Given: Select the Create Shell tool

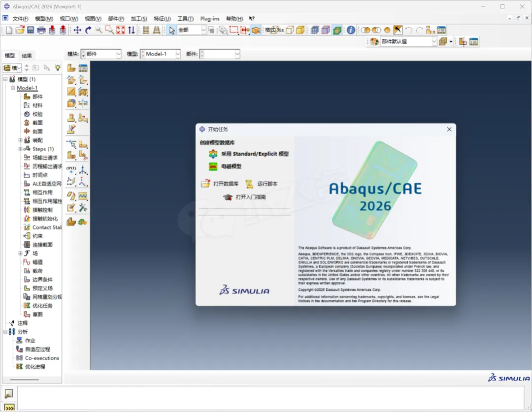Looking at the screenshot, I should tap(83, 80).
